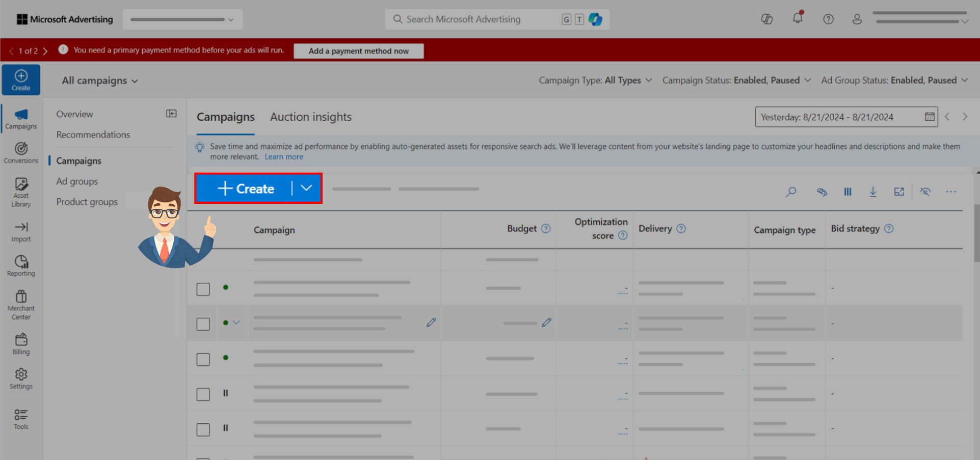
Task: Open Product groups in the left menu
Action: (87, 201)
